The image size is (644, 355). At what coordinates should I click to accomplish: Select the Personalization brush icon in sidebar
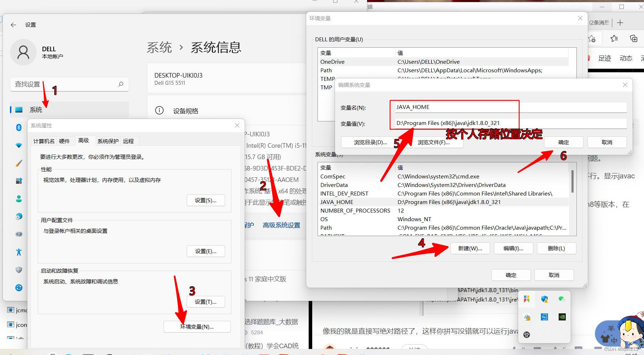pos(18,163)
